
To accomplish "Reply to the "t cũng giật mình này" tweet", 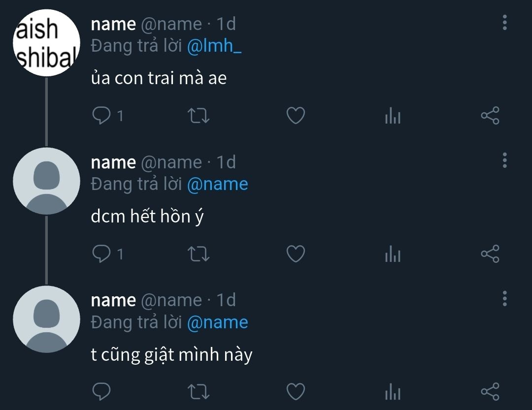I will click(101, 392).
